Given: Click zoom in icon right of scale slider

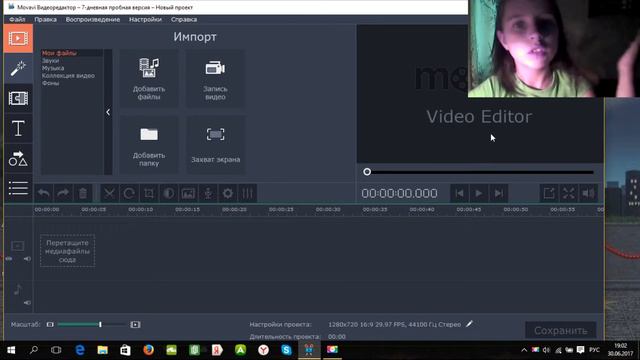Looking at the screenshot, I should 135,324.
